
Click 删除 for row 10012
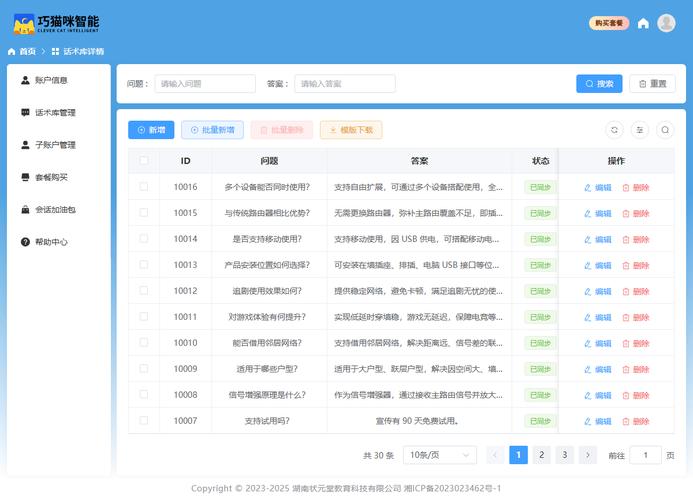(636, 291)
